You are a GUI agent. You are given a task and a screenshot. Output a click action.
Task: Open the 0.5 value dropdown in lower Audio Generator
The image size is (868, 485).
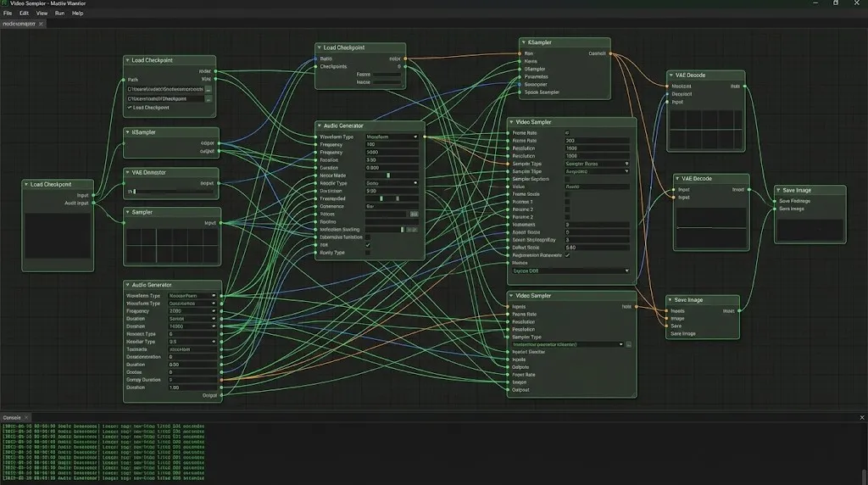[x=192, y=342]
